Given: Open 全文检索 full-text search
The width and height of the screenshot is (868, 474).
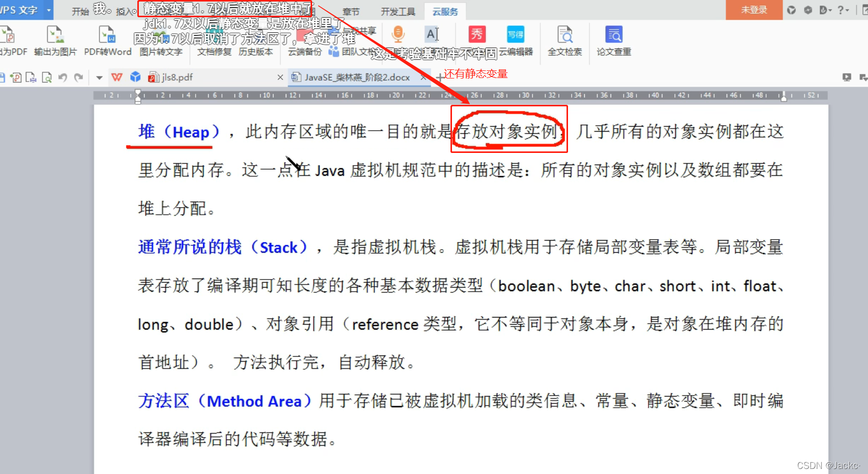Looking at the screenshot, I should point(564,41).
